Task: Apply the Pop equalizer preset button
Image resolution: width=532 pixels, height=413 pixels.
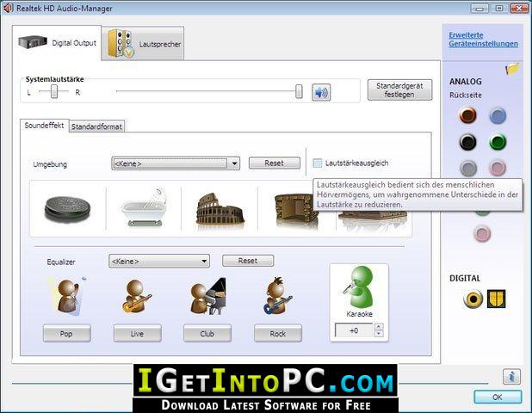Action: click(66, 333)
